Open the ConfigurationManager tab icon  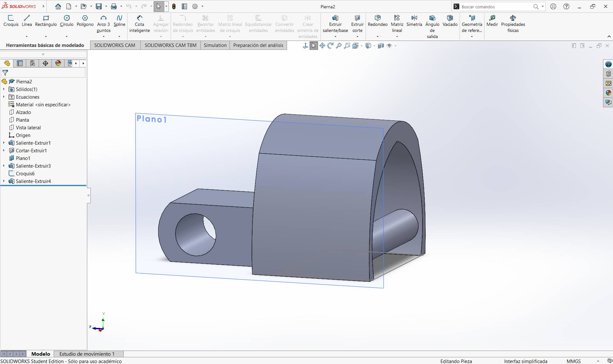tap(33, 63)
